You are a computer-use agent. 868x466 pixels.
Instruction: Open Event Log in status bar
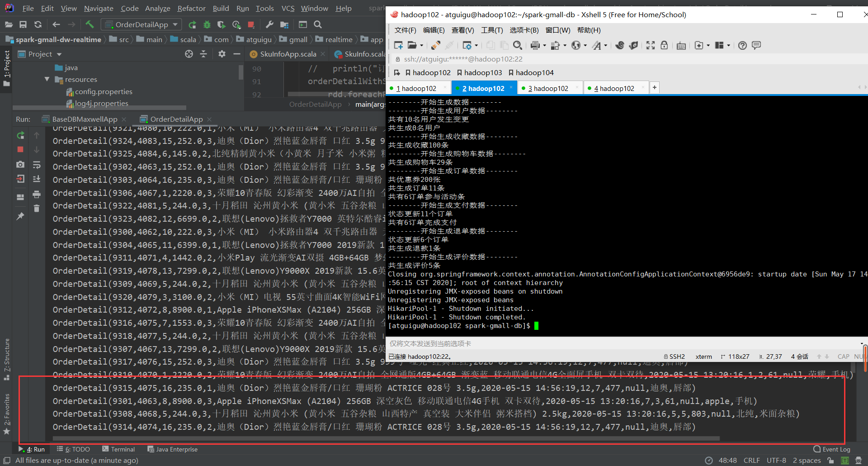(832, 449)
